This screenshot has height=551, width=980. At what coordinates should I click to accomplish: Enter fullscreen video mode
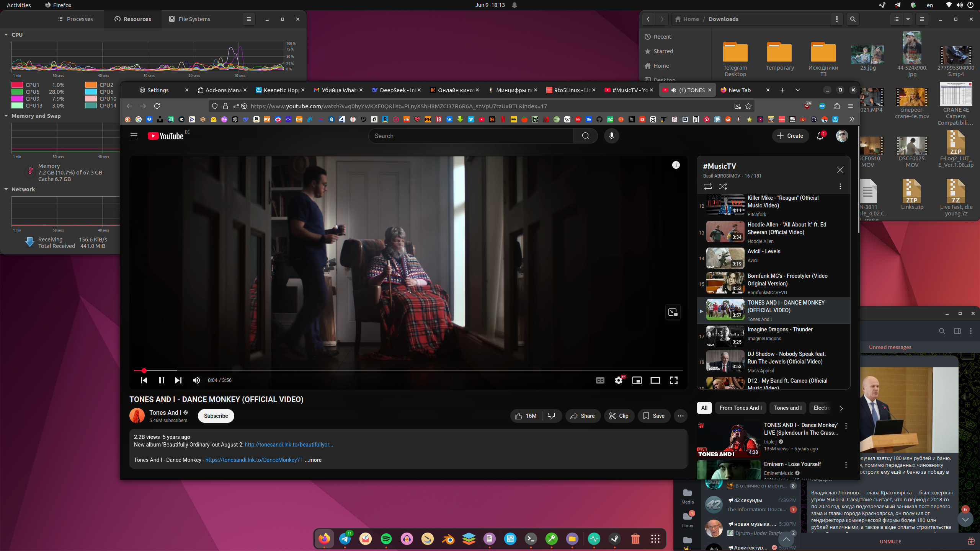[674, 380]
